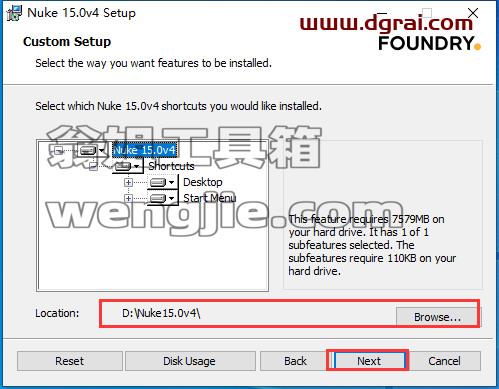Image resolution: width=499 pixels, height=389 pixels.
Task: Collapse the Nuke 15.0v4 tree node
Action: [x=58, y=150]
